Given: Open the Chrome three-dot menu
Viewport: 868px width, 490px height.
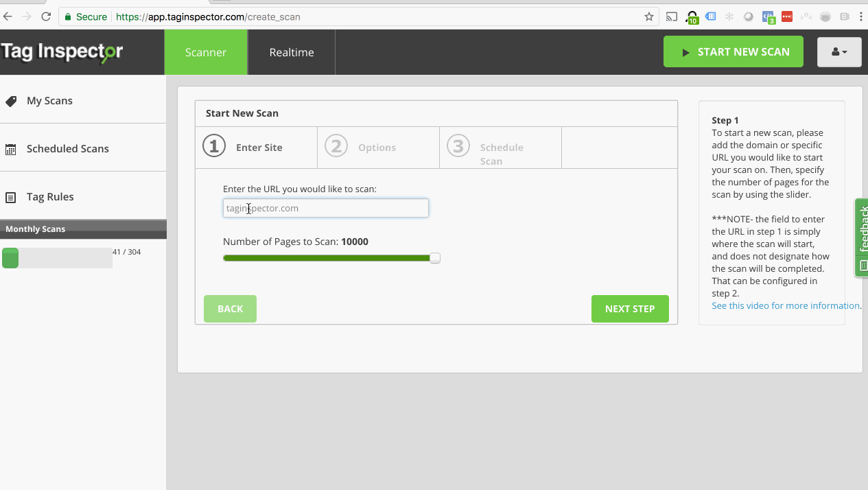Looking at the screenshot, I should [x=861, y=16].
